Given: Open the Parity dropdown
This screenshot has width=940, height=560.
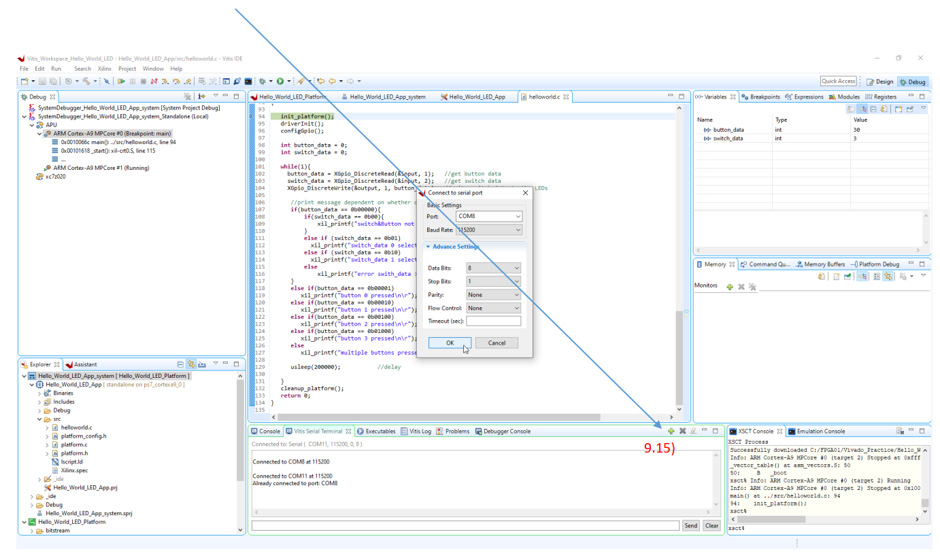Looking at the screenshot, I should (x=493, y=295).
